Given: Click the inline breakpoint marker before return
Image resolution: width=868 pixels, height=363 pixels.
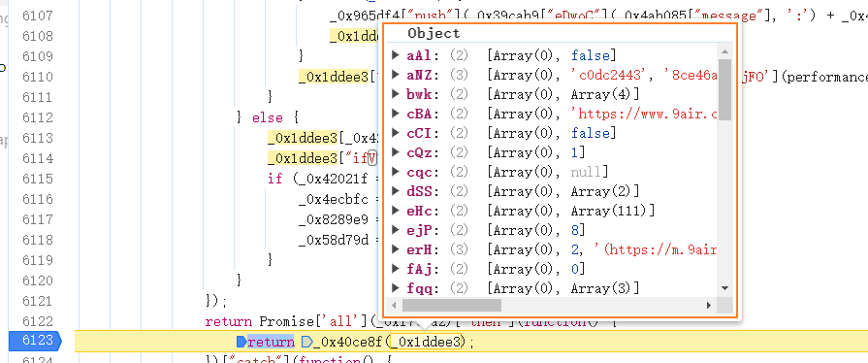Looking at the screenshot, I should tap(241, 342).
